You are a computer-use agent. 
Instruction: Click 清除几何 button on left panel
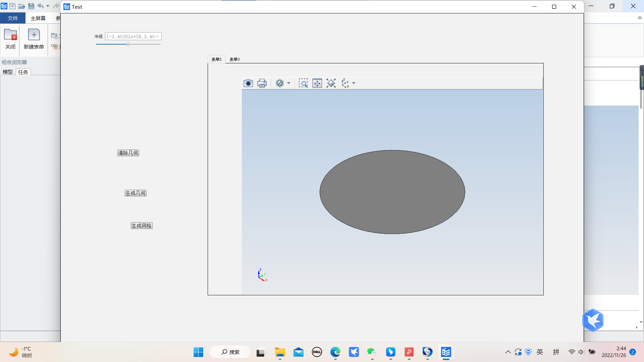128,153
